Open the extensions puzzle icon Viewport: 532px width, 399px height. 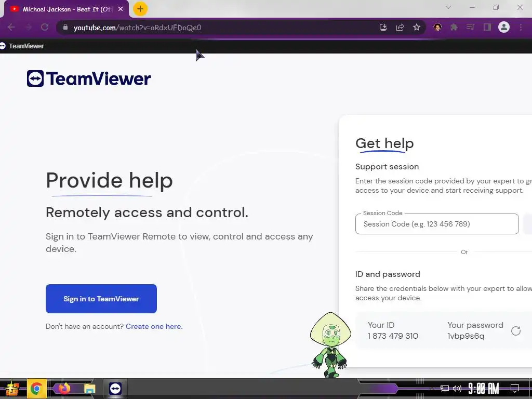coord(454,27)
